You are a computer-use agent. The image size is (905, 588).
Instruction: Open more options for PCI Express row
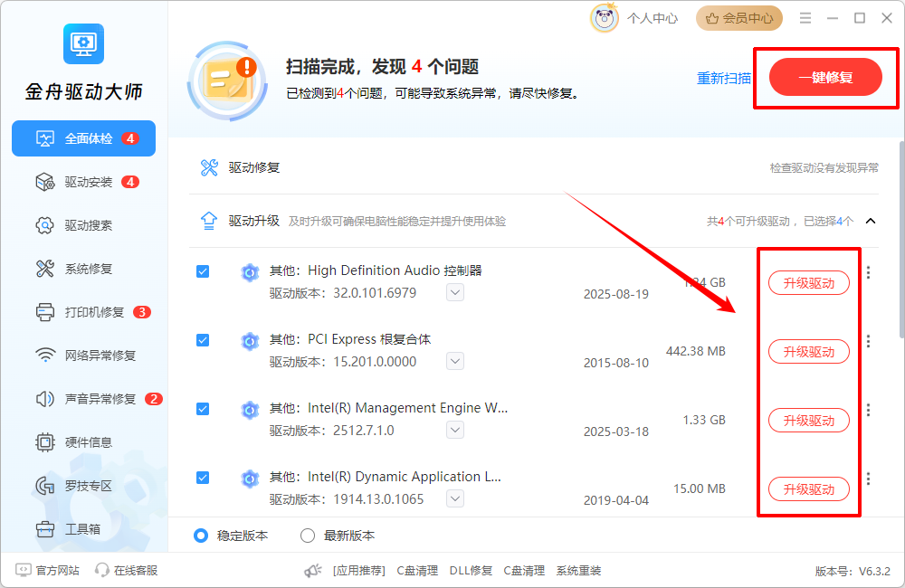pyautogui.click(x=868, y=341)
